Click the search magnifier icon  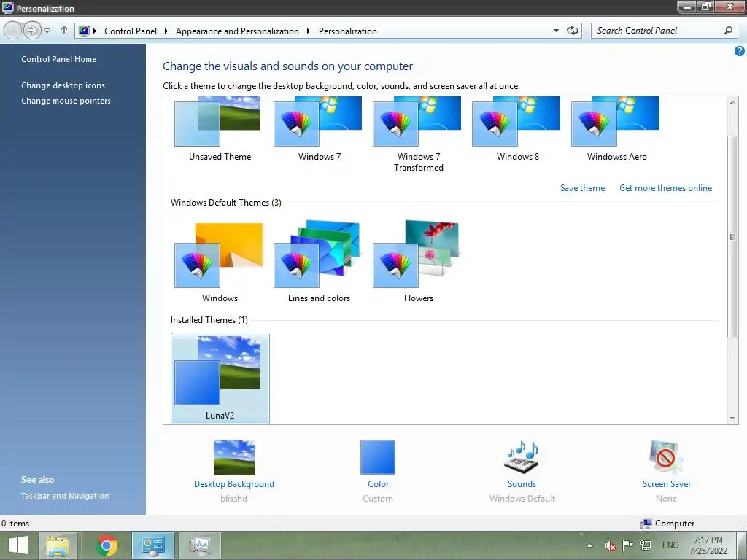click(x=728, y=31)
